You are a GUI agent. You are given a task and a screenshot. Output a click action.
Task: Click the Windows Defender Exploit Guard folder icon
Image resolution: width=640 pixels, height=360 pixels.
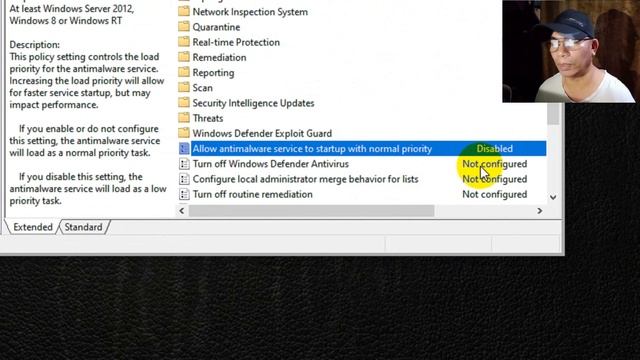(x=184, y=133)
